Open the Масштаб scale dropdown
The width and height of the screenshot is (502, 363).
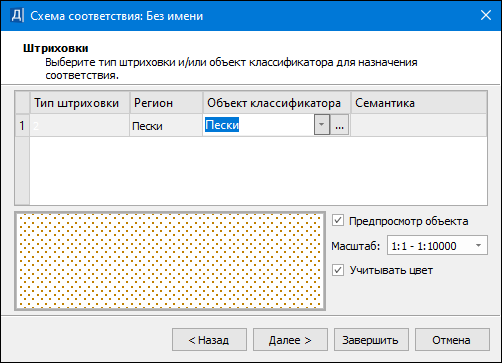(437, 245)
